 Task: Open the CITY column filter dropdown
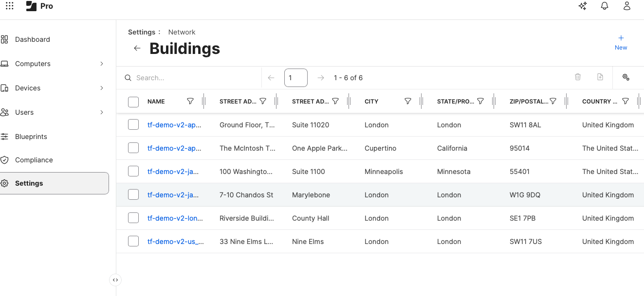408,101
